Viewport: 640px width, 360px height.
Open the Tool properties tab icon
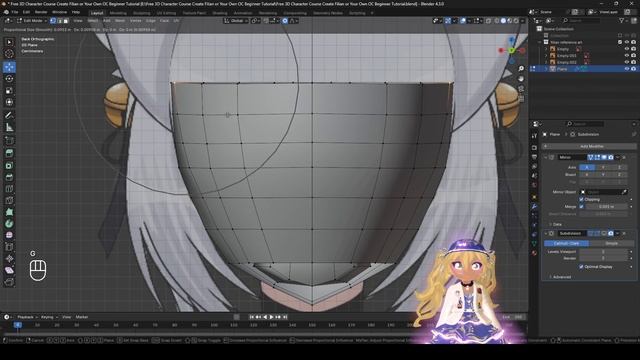click(534, 136)
